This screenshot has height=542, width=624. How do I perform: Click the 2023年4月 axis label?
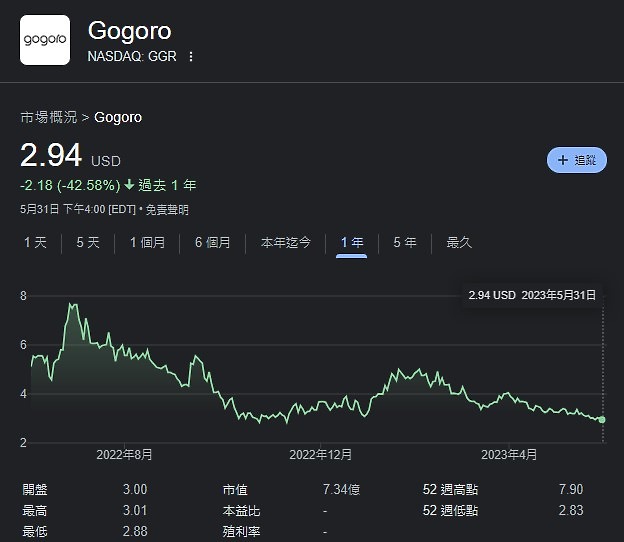click(509, 454)
